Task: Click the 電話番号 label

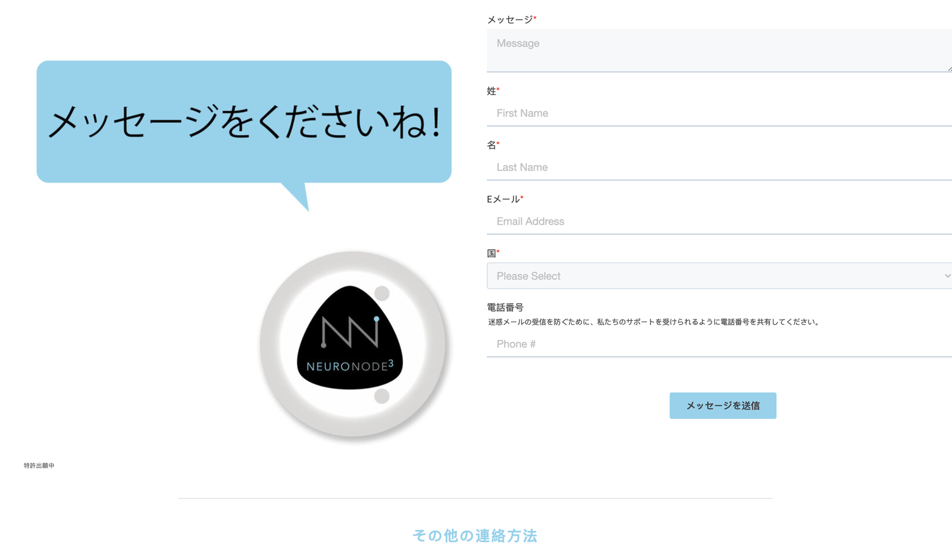Action: (505, 308)
